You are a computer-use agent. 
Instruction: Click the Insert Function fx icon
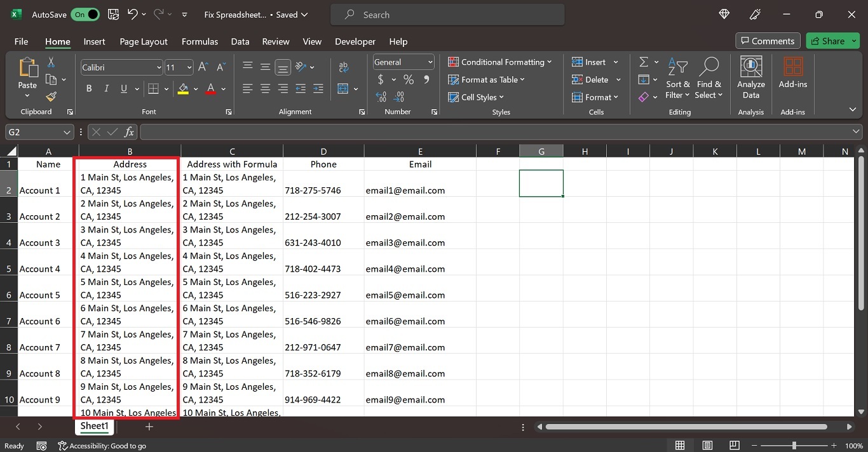(x=129, y=132)
